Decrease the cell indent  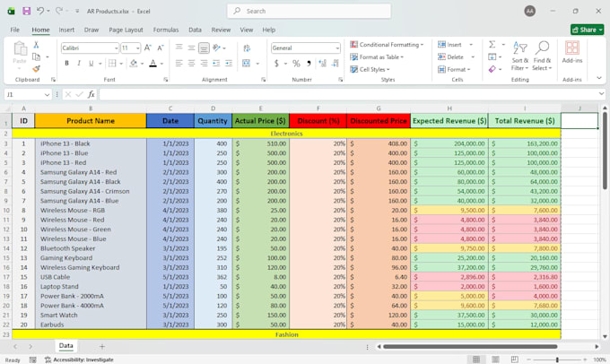pyautogui.click(x=216, y=63)
